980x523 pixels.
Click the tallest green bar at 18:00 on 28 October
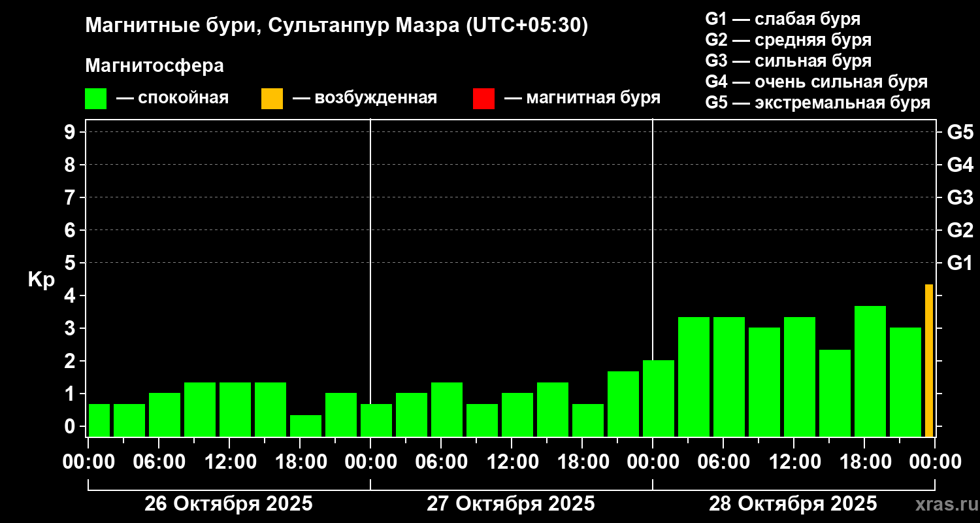click(x=870, y=371)
